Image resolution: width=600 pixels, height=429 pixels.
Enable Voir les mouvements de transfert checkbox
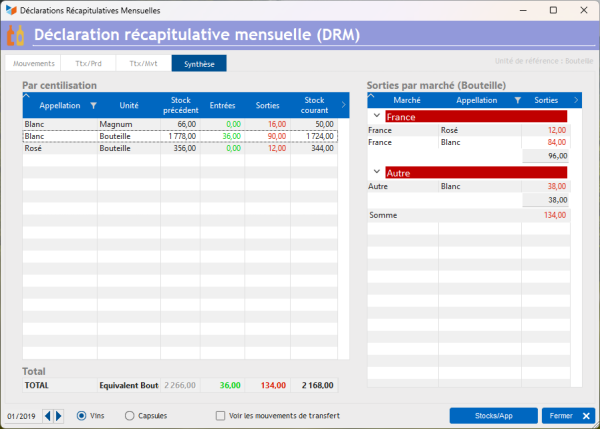(x=220, y=416)
